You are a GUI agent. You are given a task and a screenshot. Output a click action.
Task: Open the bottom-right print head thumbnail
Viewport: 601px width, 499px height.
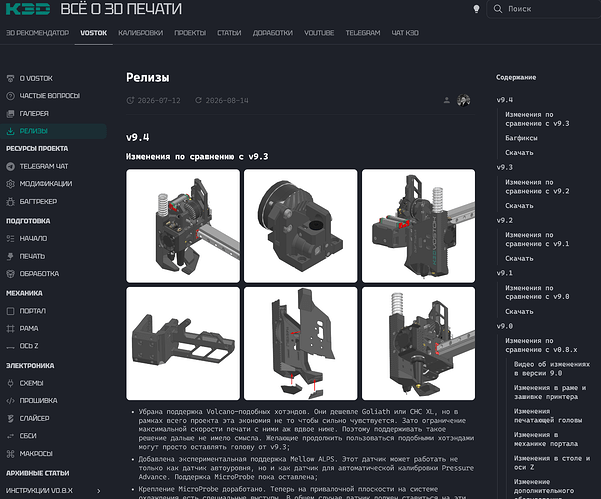[x=418, y=343]
